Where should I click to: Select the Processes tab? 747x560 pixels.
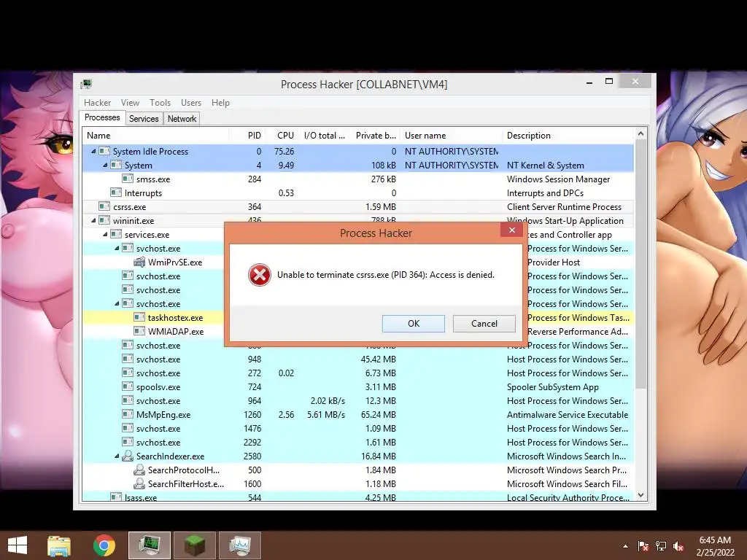102,117
